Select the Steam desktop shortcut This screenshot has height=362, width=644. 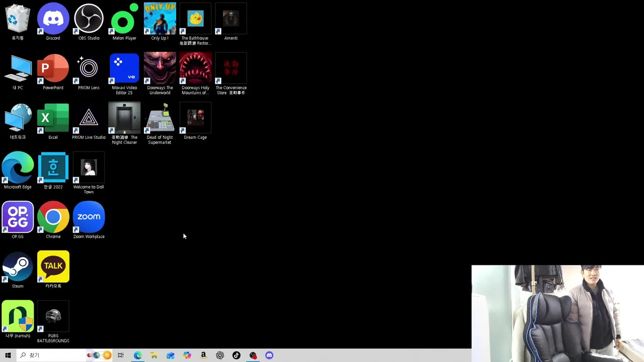pos(18,270)
